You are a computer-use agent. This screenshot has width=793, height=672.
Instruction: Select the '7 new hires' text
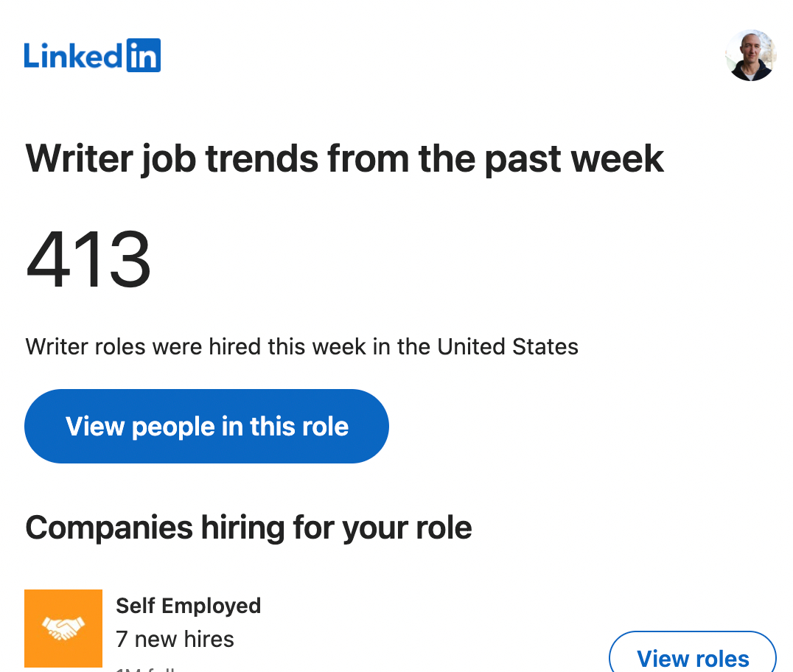175,639
